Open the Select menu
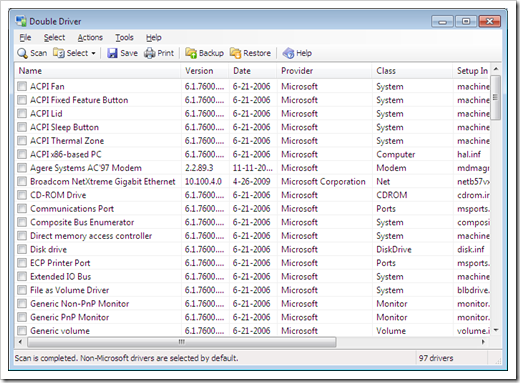520x383 pixels. point(54,38)
